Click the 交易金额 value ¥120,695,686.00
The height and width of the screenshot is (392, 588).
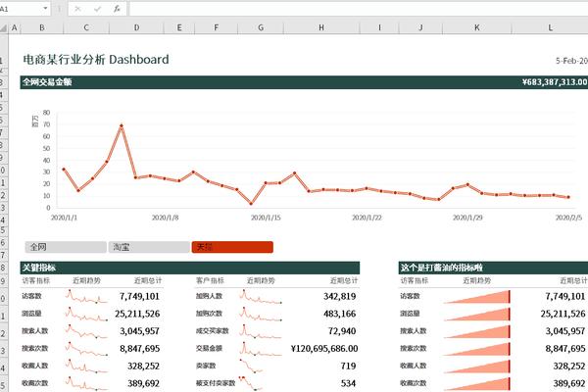click(324, 349)
